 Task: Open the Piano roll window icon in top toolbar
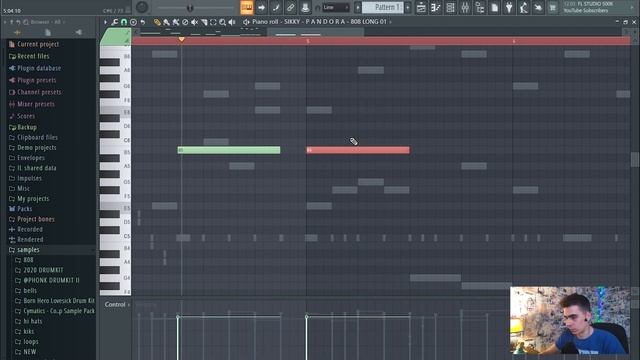(x=436, y=7)
